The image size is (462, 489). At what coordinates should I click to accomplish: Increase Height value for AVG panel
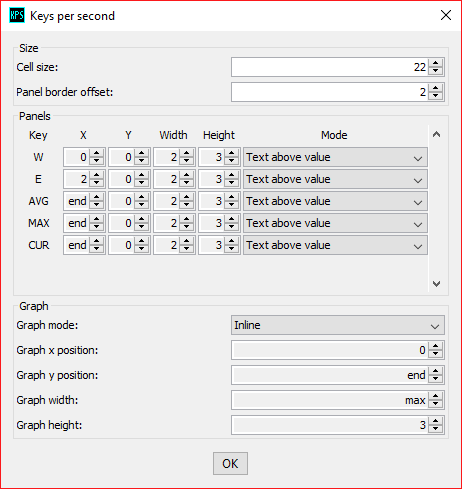point(231,197)
